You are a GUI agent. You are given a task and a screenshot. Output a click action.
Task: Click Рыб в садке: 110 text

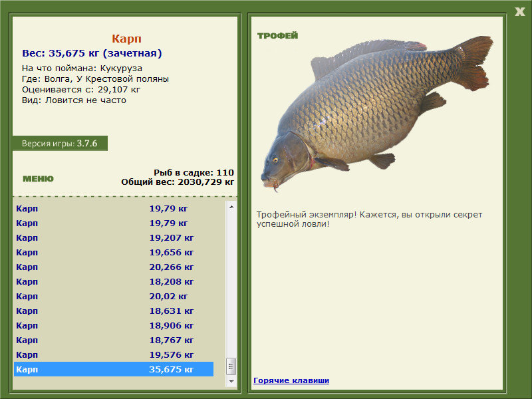(x=194, y=172)
